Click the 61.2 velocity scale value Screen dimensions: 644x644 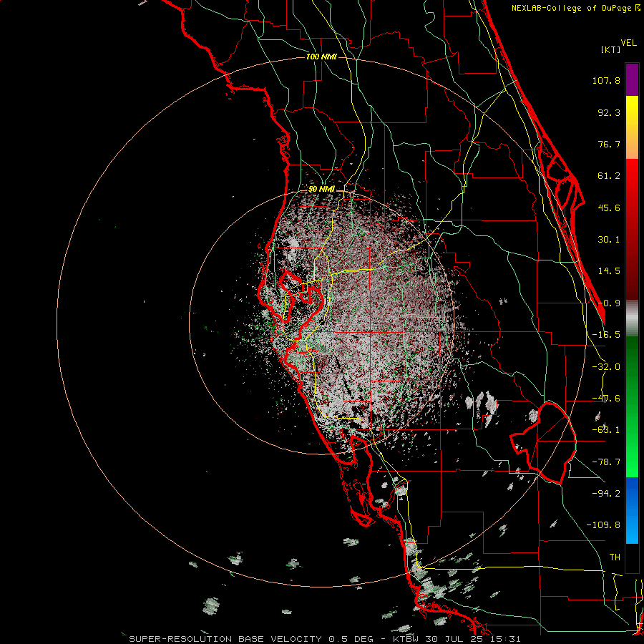coord(609,176)
